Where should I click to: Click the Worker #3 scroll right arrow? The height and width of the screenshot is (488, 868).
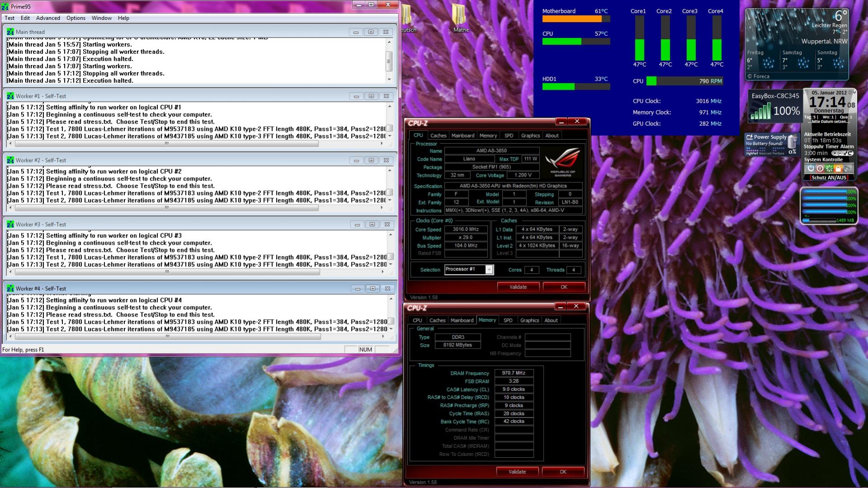(383, 272)
